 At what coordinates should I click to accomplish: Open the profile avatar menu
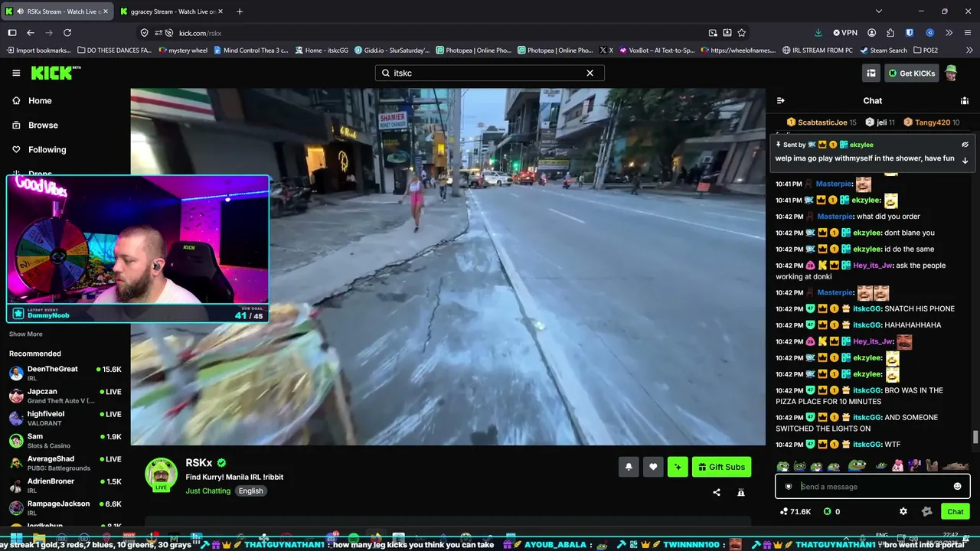(x=951, y=73)
